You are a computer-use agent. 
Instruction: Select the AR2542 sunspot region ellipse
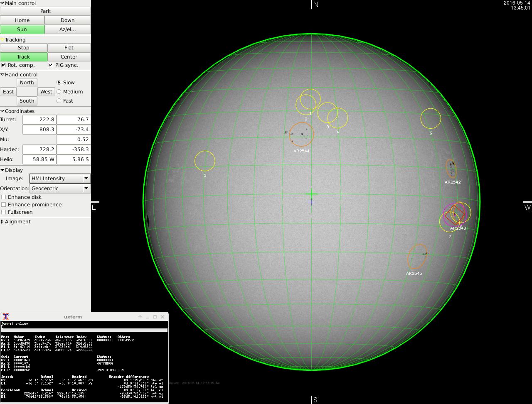(451, 168)
